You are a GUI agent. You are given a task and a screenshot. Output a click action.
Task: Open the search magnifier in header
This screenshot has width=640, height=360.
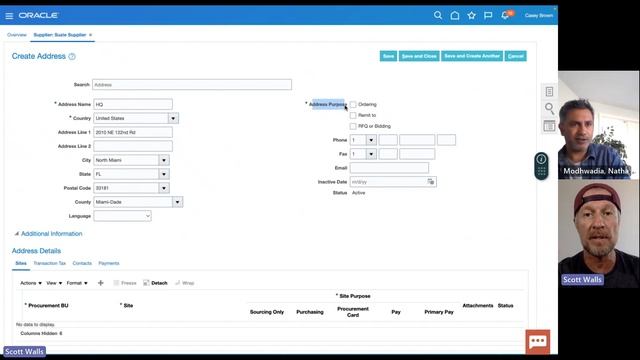(x=438, y=16)
